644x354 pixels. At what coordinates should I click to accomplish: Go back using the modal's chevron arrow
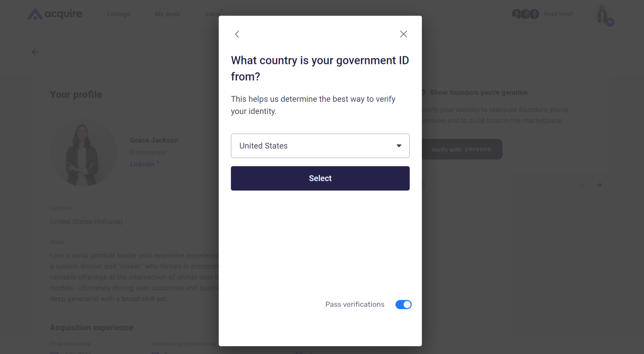tap(237, 34)
